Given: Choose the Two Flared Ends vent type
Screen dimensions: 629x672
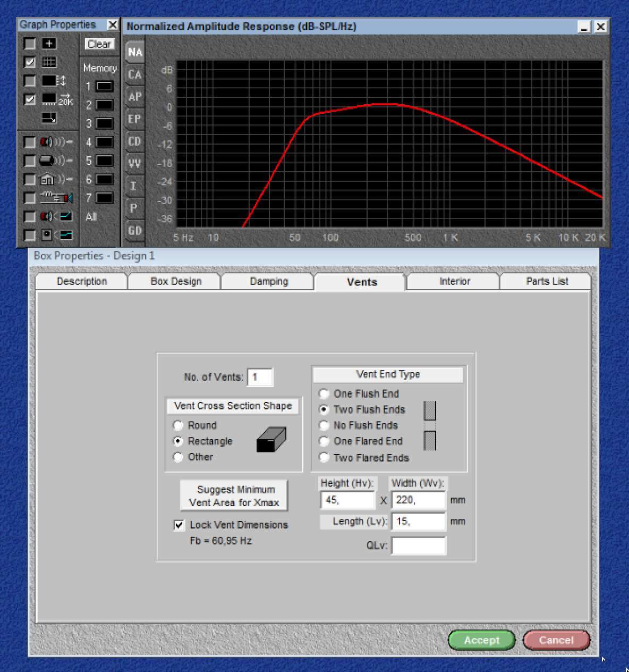Looking at the screenshot, I should pos(324,457).
